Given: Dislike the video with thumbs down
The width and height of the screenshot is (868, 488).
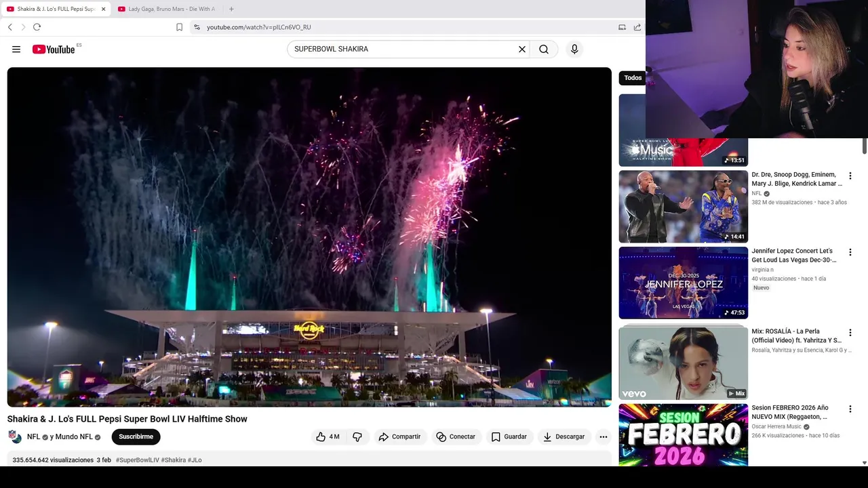Looking at the screenshot, I should [x=357, y=437].
